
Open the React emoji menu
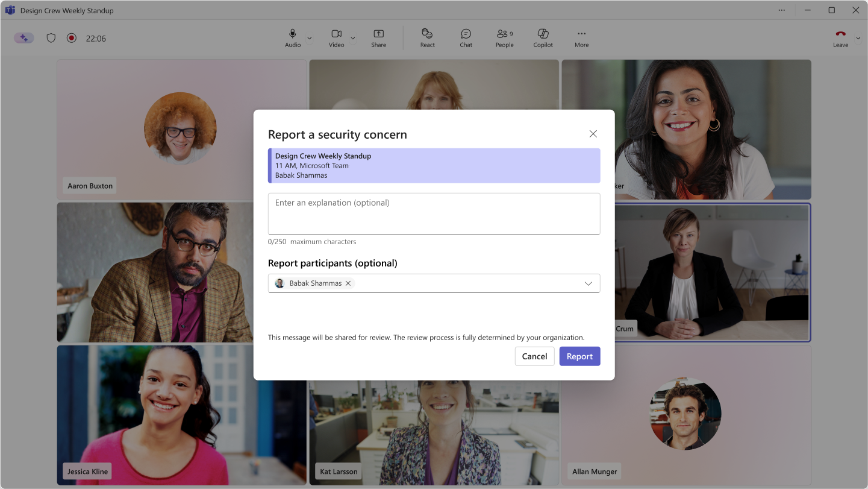428,38
